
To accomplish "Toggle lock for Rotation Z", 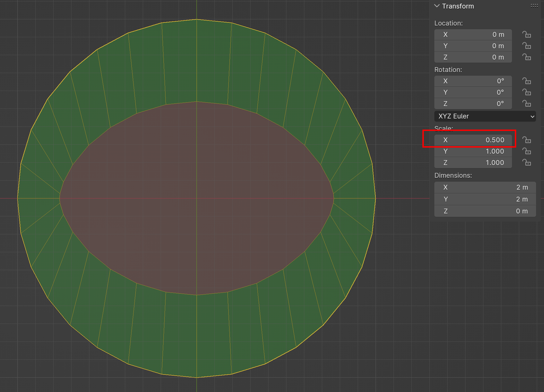I will pyautogui.click(x=527, y=104).
